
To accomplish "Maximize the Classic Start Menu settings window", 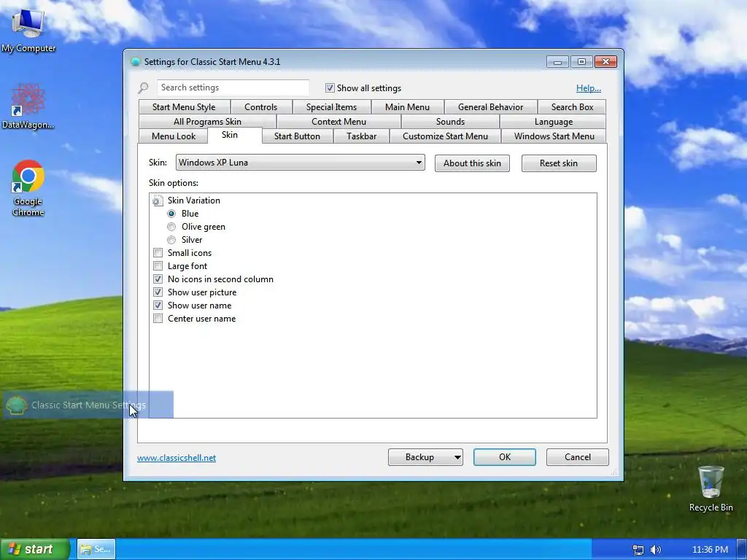I will 581,62.
